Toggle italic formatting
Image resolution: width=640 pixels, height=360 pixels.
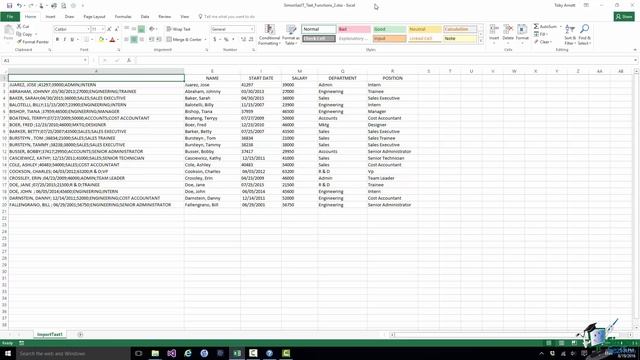[64, 40]
